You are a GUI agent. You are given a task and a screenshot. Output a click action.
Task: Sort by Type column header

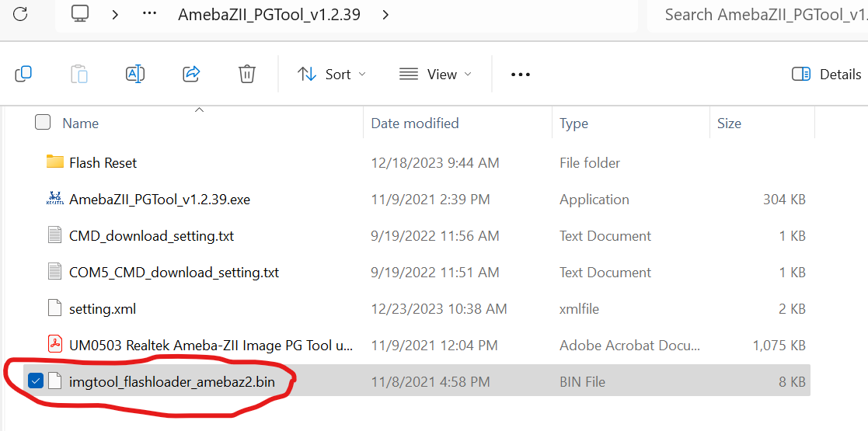[573, 123]
